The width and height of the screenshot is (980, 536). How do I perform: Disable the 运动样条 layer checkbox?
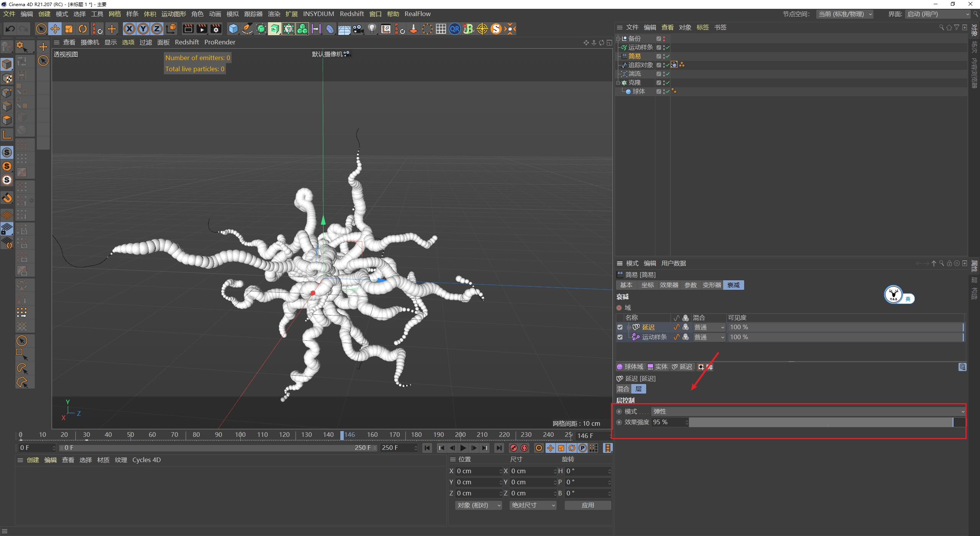(x=620, y=337)
